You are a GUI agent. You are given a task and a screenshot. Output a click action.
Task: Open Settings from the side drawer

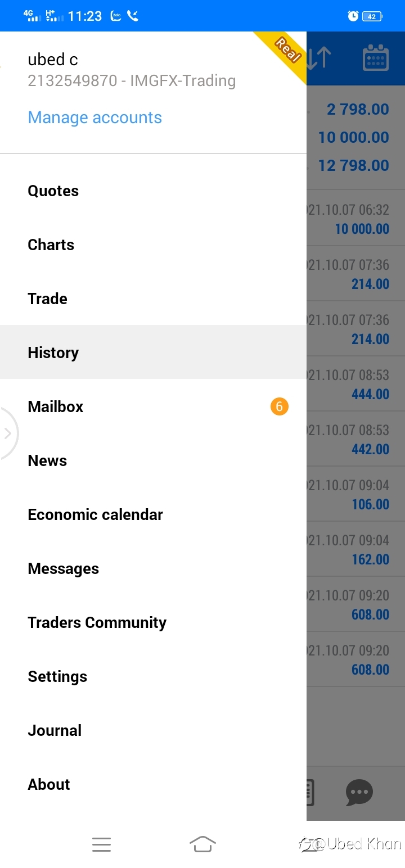pos(153,677)
